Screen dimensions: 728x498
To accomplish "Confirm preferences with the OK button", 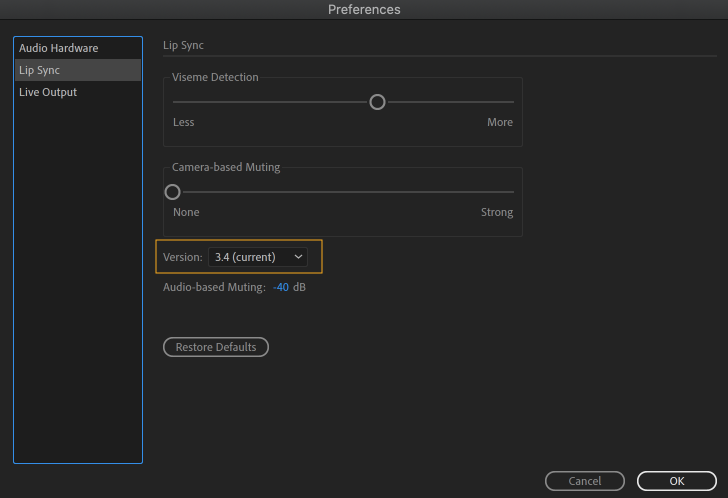I will click(x=677, y=481).
